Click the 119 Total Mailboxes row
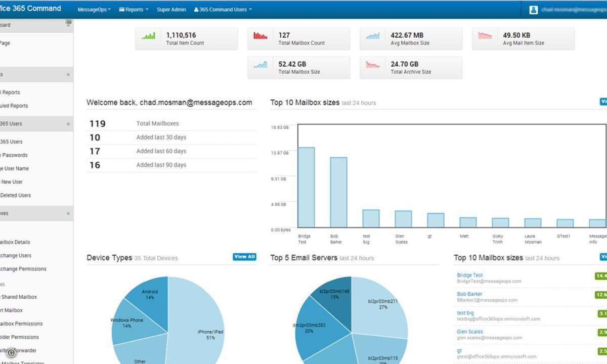This screenshot has width=607, height=364. point(171,123)
